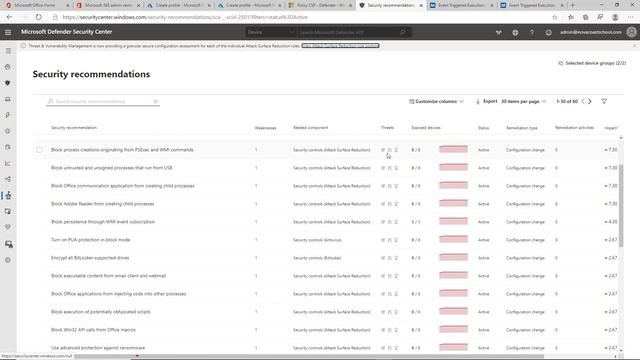The width and height of the screenshot is (640, 360).
Task: Open Settings gear icon at sidebar bottom
Action: pyautogui.click(x=8, y=260)
